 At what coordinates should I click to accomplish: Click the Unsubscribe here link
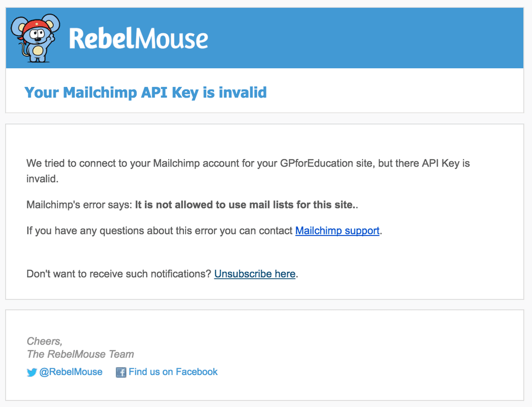click(255, 274)
